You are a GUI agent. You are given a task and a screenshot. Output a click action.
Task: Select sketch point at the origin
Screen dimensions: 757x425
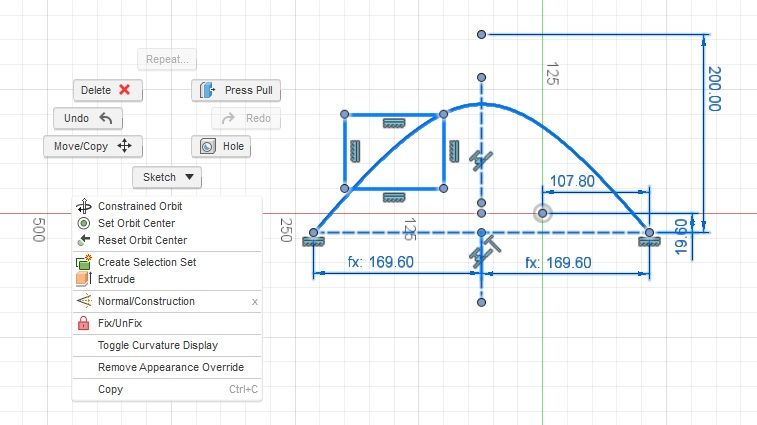(x=543, y=213)
